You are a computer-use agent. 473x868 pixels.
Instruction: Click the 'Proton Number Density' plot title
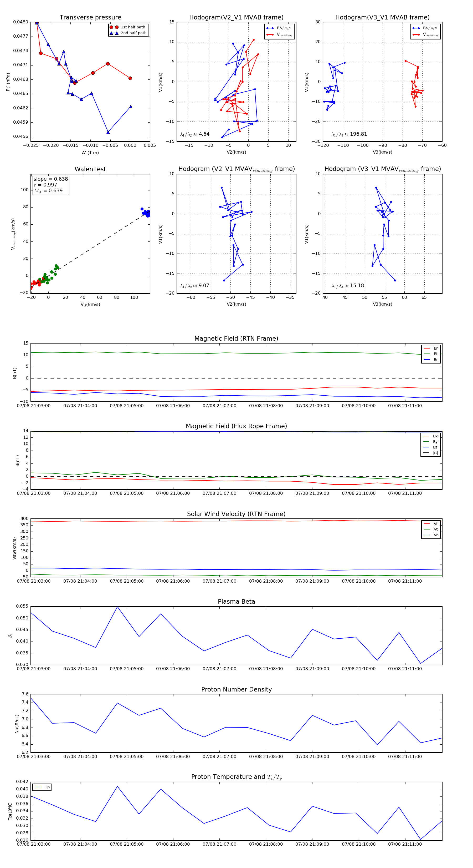(x=236, y=689)
